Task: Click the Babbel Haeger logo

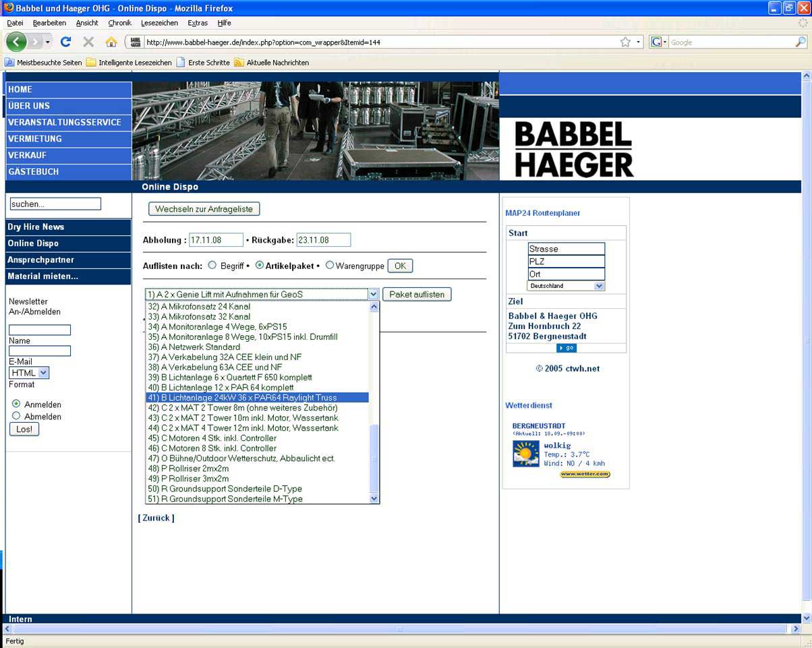Action: pos(574,149)
